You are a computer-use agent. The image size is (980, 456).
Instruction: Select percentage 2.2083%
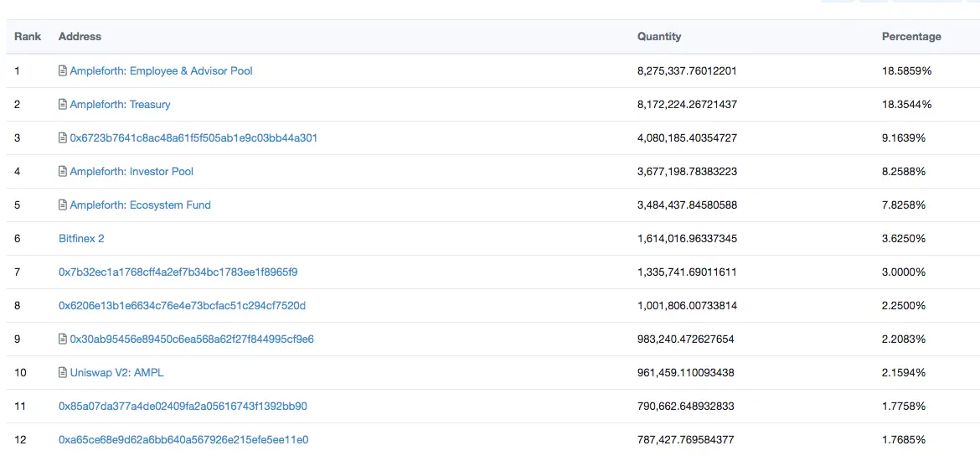pos(904,339)
